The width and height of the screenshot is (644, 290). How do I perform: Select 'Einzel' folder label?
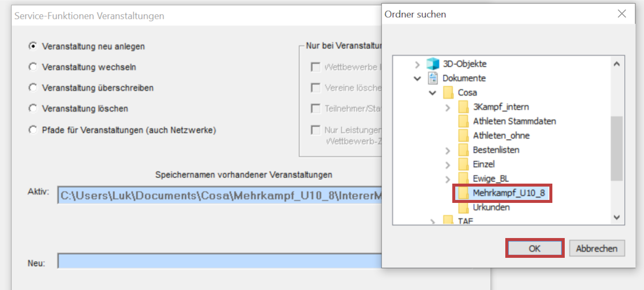coord(484,164)
